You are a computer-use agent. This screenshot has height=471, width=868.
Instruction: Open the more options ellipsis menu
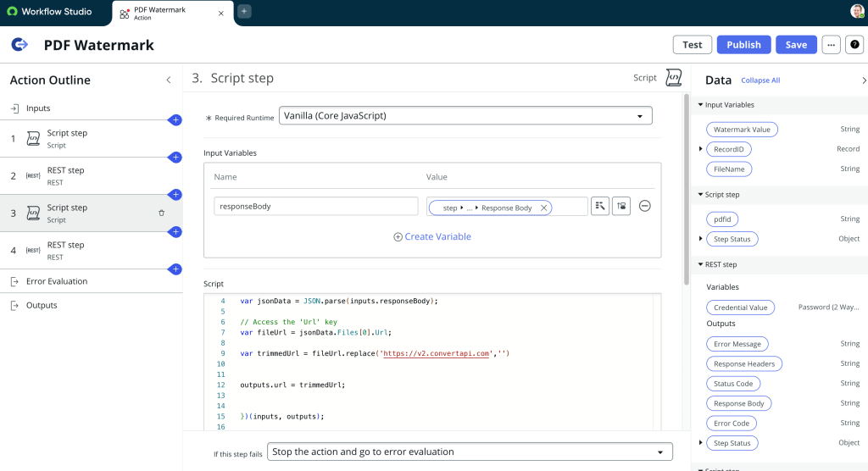tap(831, 45)
